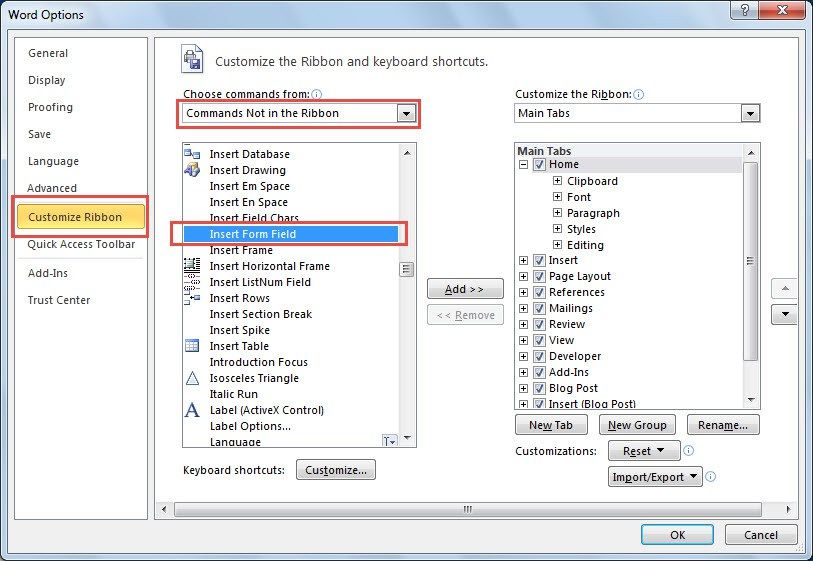Click the Label ActiveX Control icon
Viewport: 813px width, 561px height.
[192, 410]
